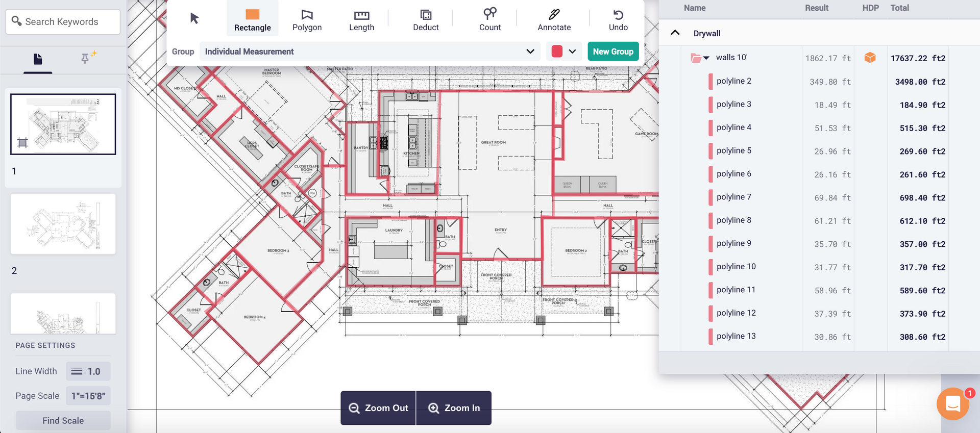Viewport: 980px width, 433px height.
Task: Select the pointer arrow tool
Action: [194, 18]
